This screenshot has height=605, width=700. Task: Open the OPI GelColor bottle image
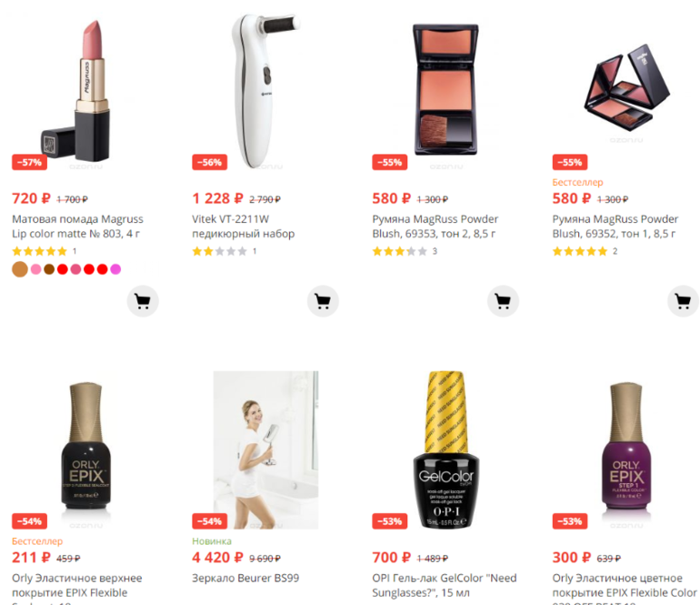pos(446,449)
